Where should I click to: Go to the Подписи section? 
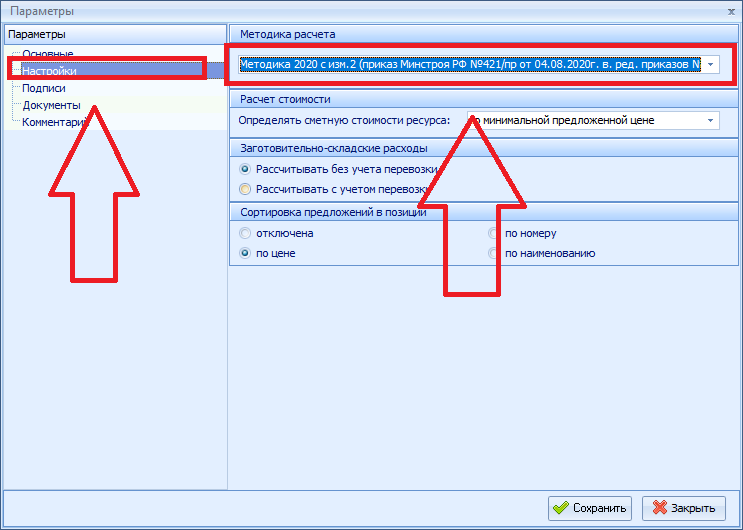pos(44,88)
